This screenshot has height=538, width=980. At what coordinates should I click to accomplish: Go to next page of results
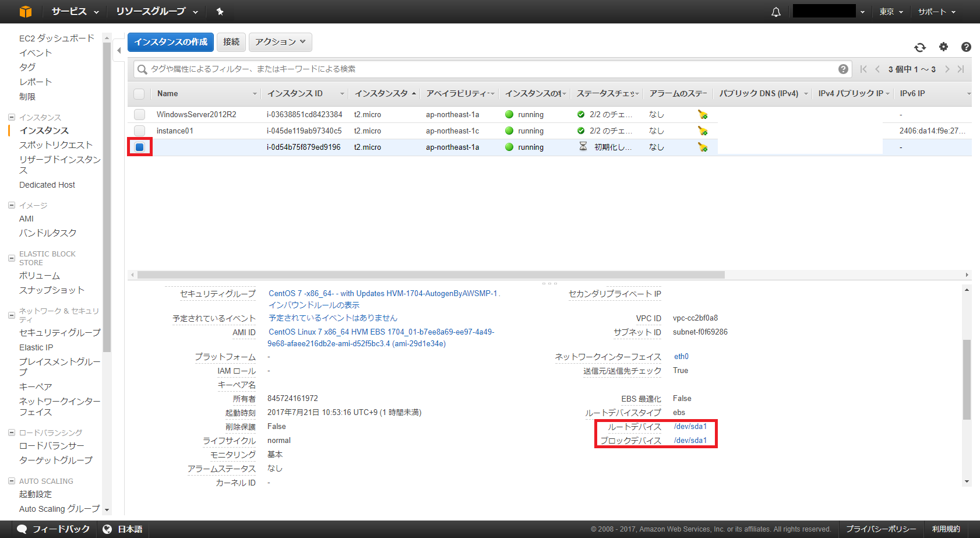947,69
